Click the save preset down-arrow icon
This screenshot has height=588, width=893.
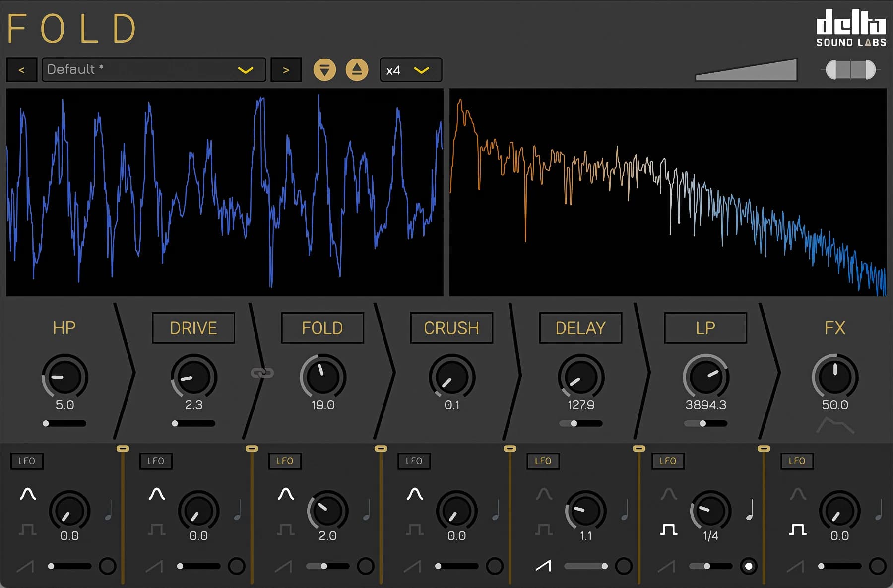tap(324, 70)
